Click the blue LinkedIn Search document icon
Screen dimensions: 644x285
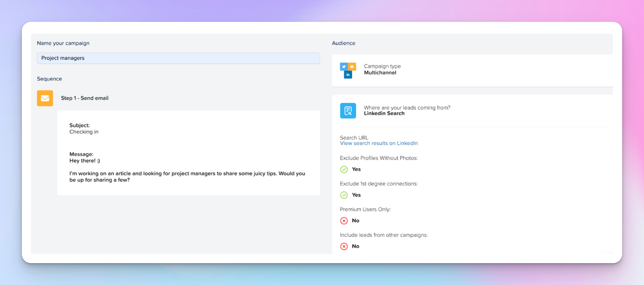[x=348, y=110]
